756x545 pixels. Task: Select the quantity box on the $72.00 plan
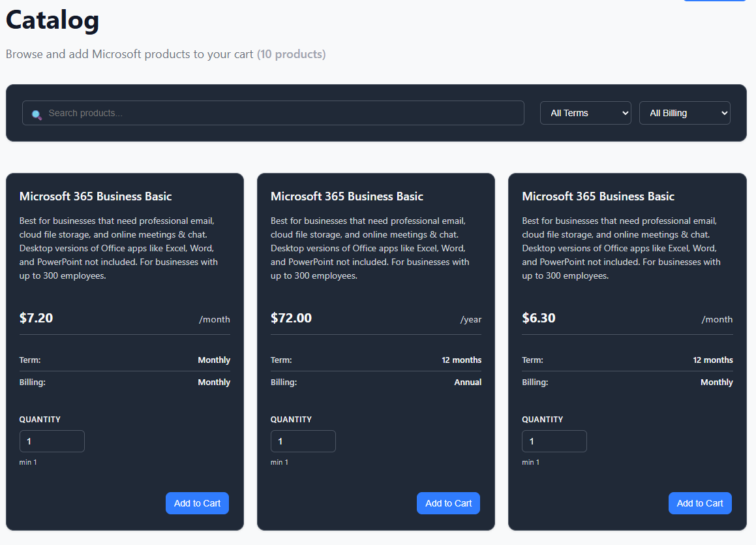point(303,441)
